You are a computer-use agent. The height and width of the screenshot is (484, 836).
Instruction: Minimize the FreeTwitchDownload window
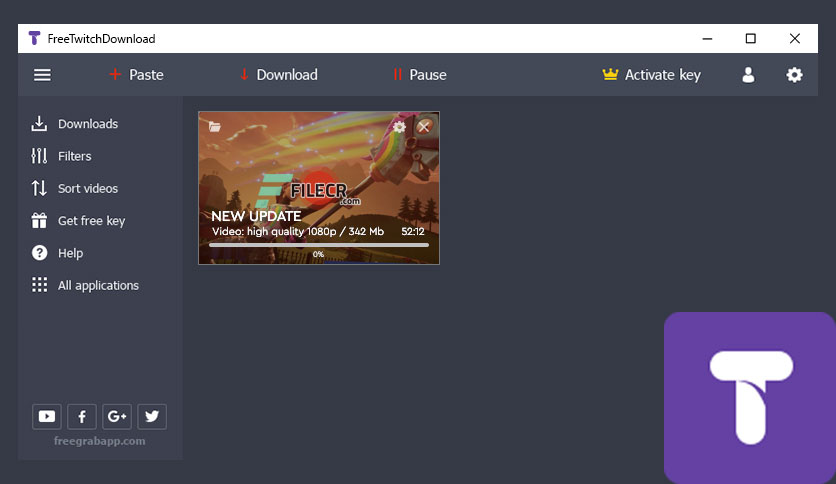pos(708,38)
